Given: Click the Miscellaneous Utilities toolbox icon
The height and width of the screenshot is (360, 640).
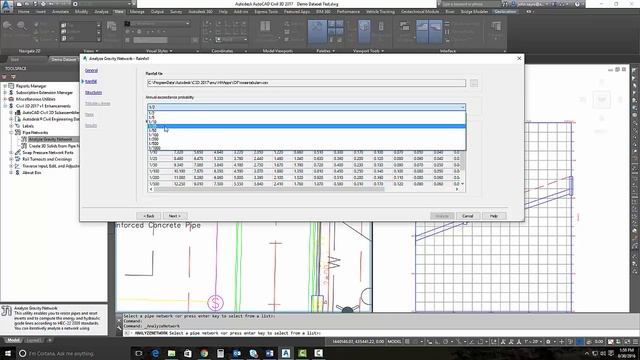Looking at the screenshot, I should (11, 99).
